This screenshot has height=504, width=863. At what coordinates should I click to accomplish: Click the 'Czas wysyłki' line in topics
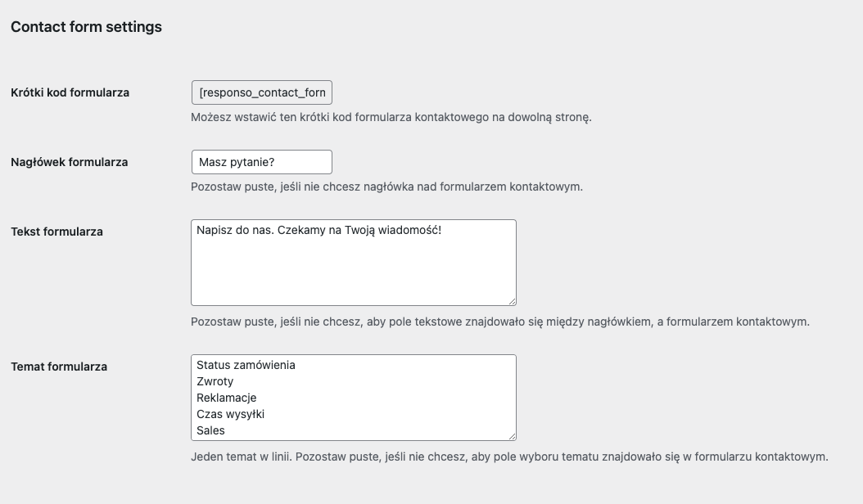click(x=230, y=414)
